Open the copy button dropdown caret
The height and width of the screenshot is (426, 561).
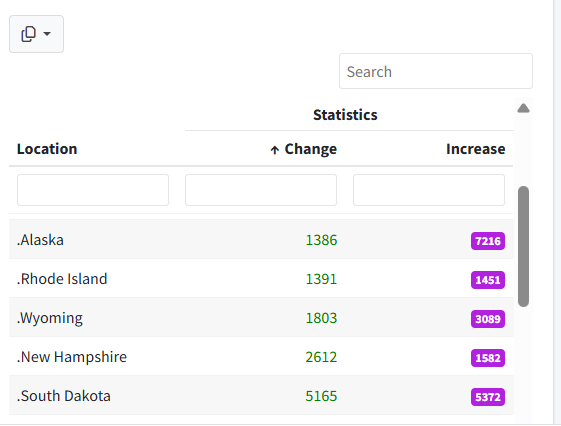click(47, 34)
